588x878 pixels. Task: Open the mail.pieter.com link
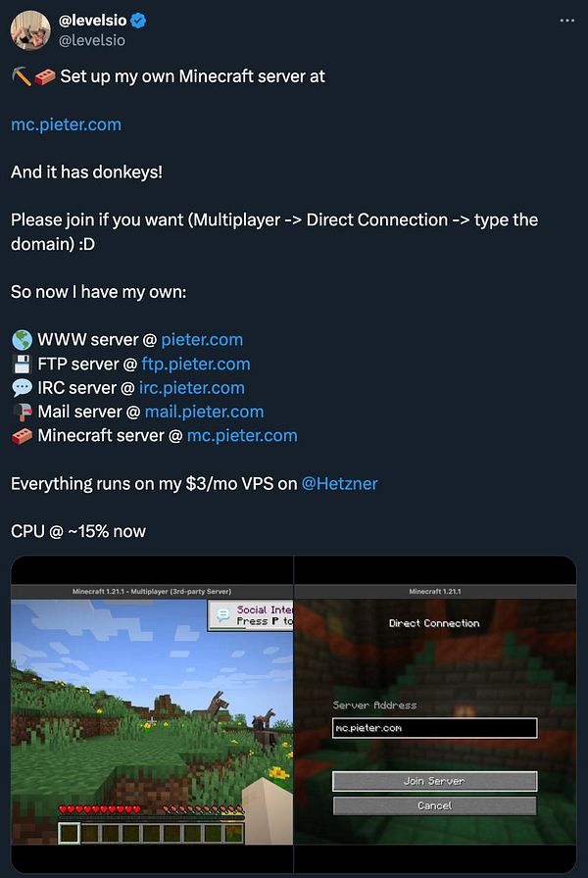click(x=205, y=413)
